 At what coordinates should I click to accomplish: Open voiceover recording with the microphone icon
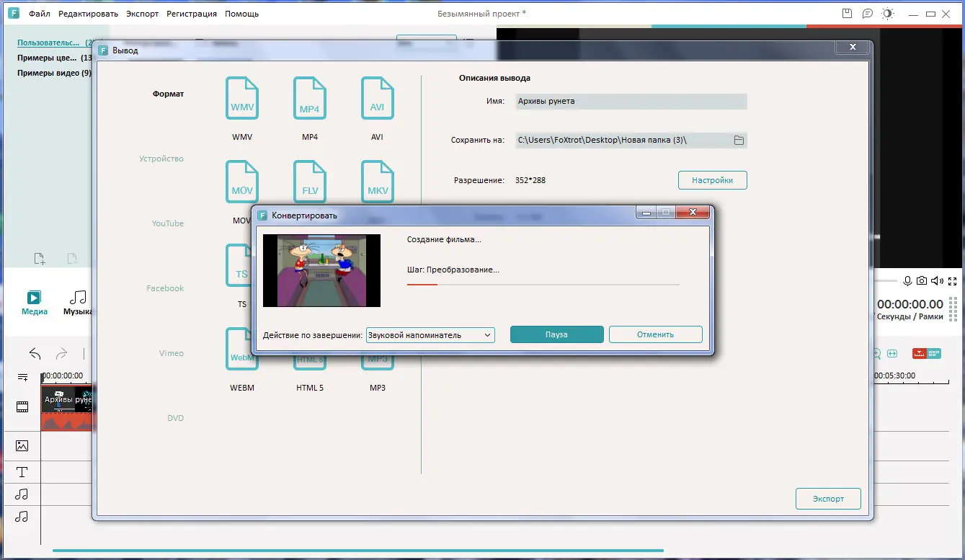(907, 281)
